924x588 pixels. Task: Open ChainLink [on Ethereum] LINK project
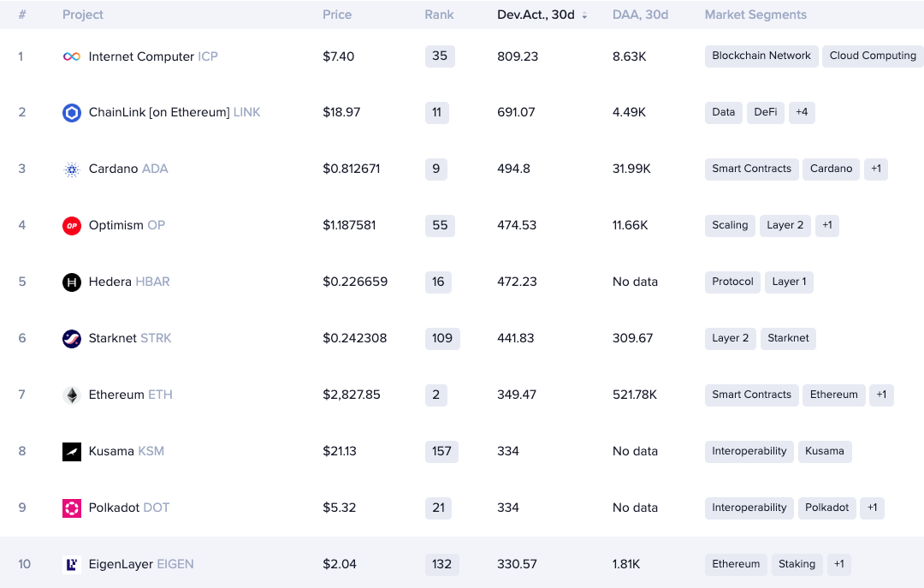(x=175, y=113)
